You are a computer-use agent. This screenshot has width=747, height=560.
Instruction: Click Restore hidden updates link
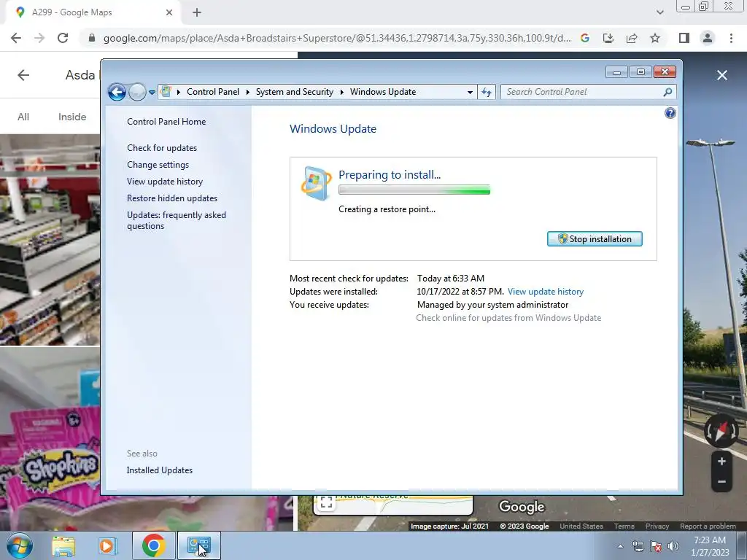click(x=172, y=198)
